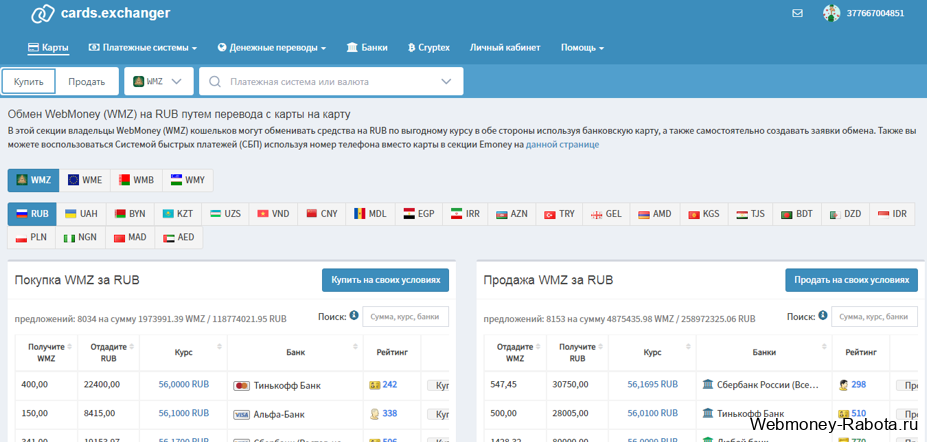
Task: Open the 56,1695 RUB rate link
Action: [653, 385]
